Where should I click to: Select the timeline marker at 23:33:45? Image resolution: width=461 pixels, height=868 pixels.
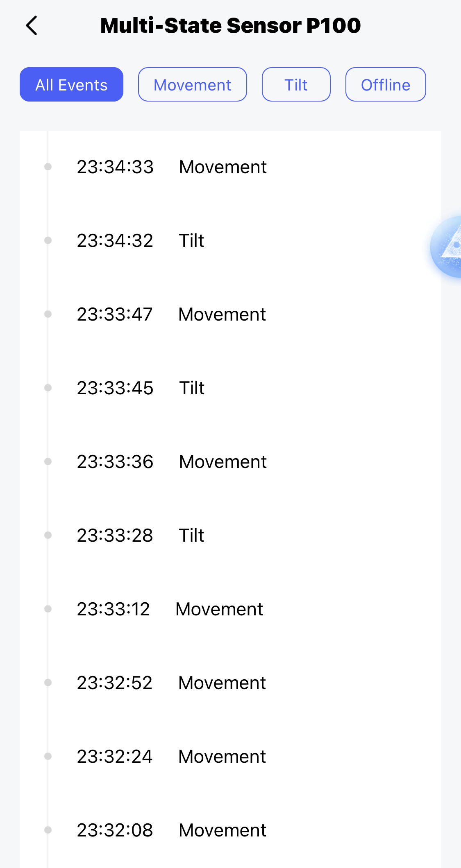(48, 388)
